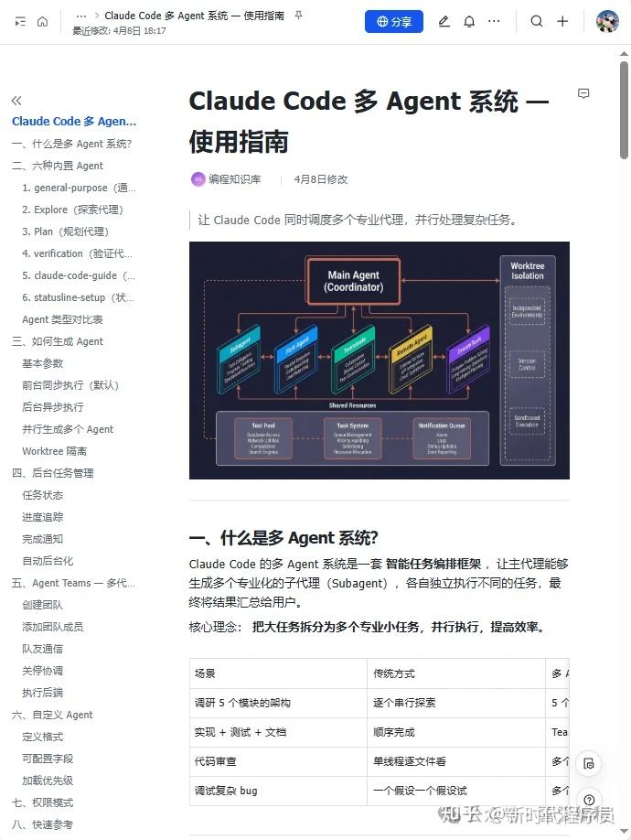Open outline item 并行生成多个 Agent
Viewport: 631px width, 840px height.
click(x=68, y=429)
